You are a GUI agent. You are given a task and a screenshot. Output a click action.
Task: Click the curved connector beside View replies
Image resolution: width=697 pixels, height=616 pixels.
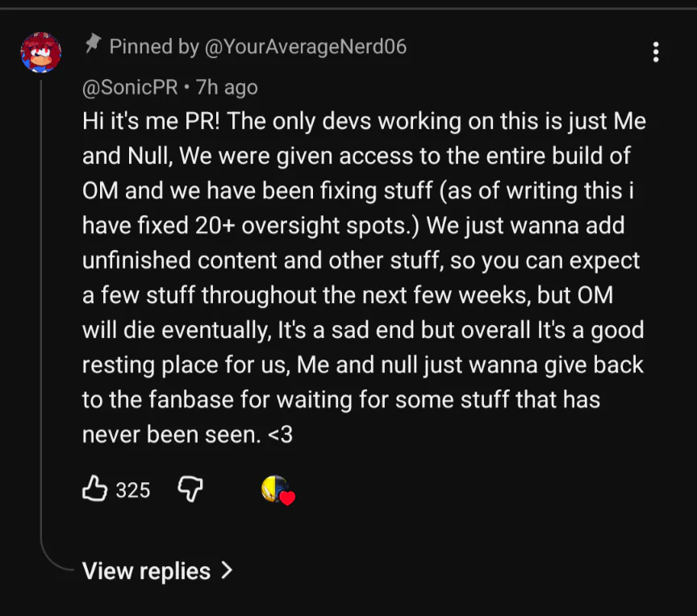[55, 563]
